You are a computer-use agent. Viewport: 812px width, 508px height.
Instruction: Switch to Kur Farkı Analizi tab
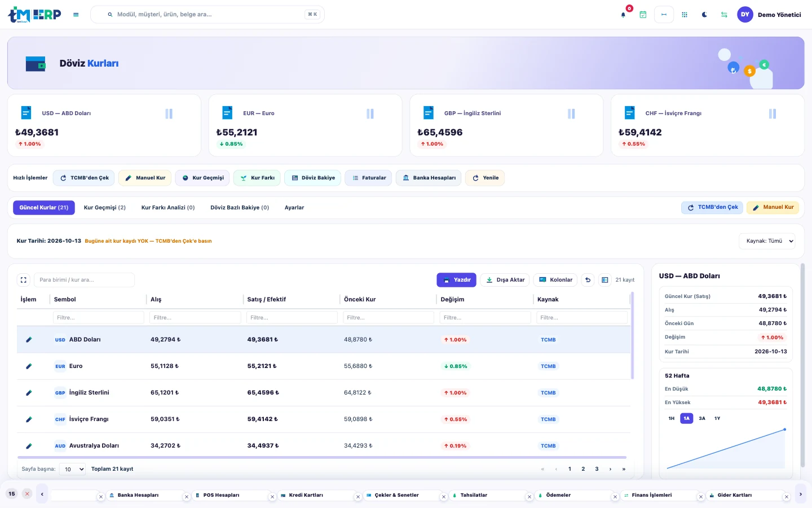[168, 208]
